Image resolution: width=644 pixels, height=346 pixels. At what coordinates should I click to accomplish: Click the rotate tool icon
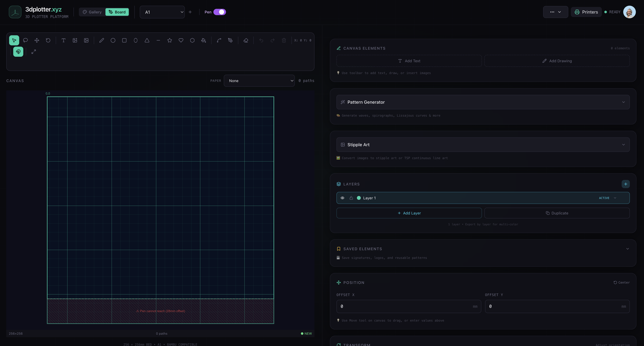48,40
